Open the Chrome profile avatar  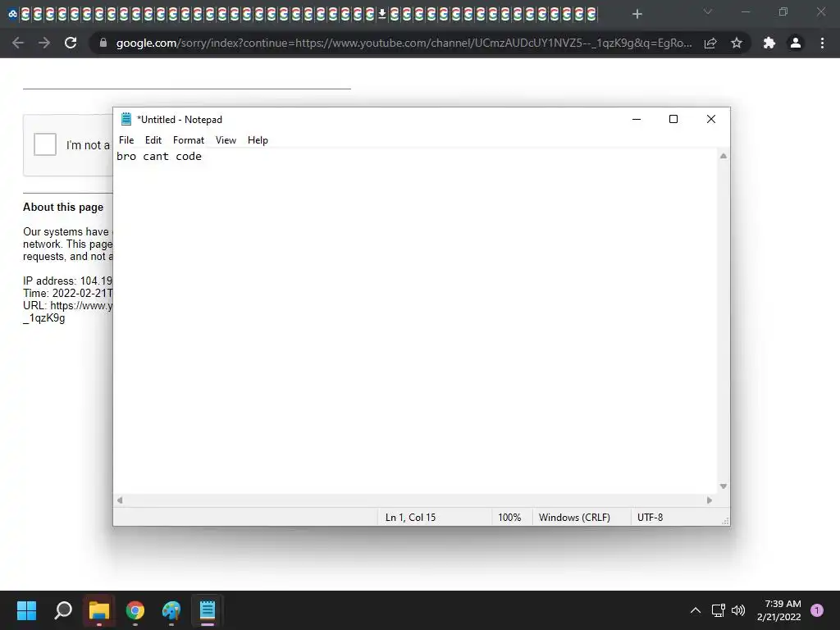[796, 43]
